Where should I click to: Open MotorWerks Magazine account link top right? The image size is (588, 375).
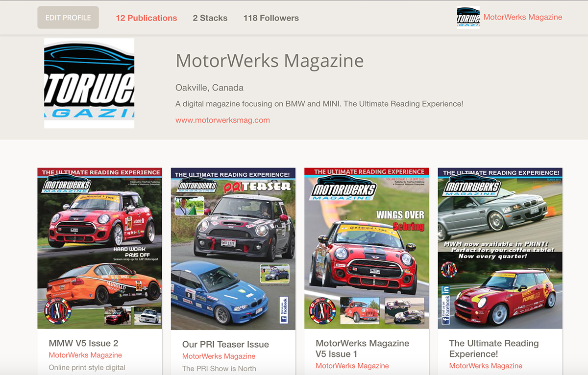pos(522,17)
